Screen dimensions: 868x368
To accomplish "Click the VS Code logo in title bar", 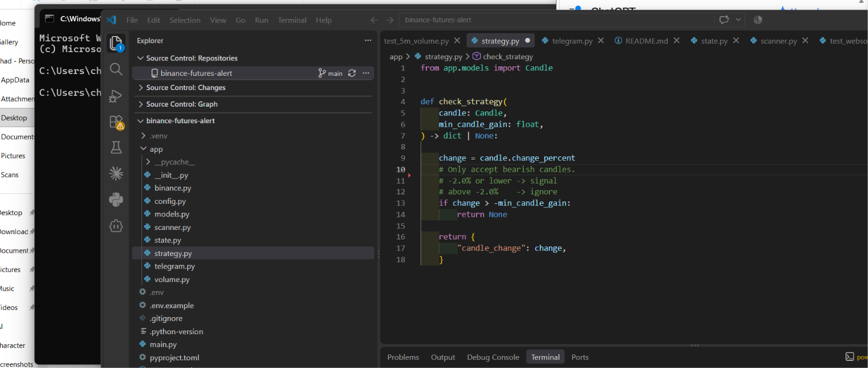I will (111, 20).
